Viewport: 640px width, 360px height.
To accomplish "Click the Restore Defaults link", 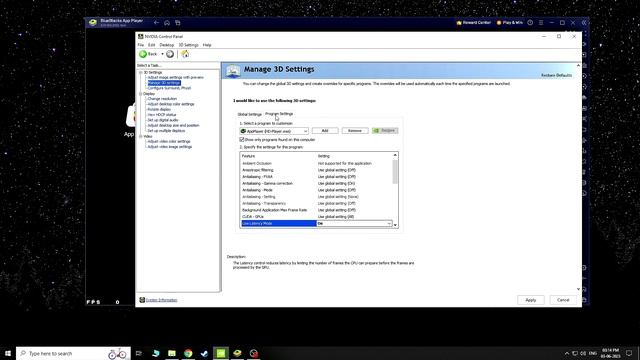I will (x=556, y=76).
